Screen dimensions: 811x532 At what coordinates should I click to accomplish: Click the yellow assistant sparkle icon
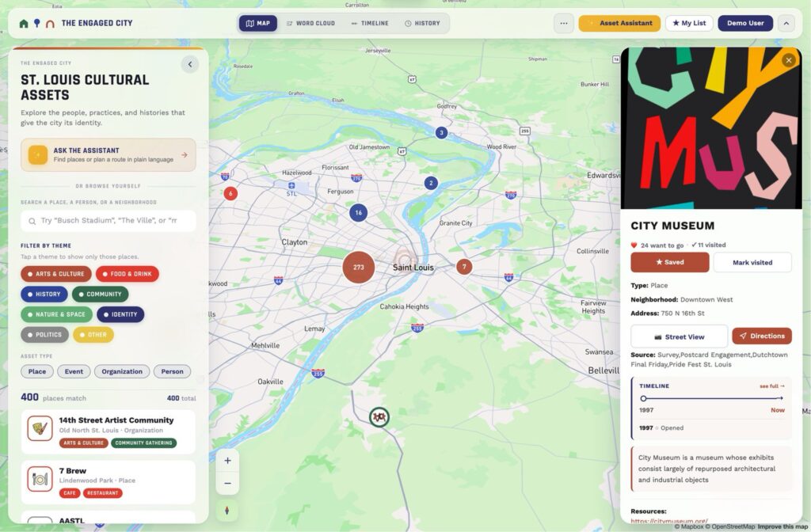pos(38,154)
